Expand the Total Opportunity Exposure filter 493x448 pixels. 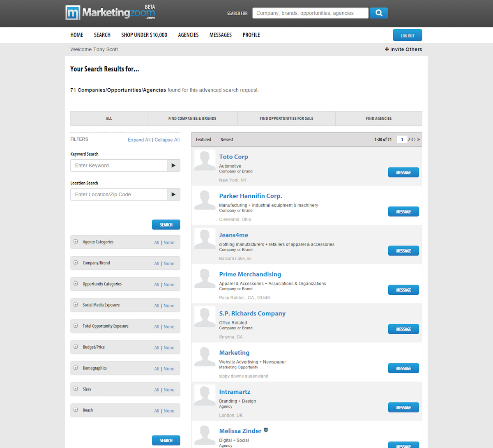pos(76,326)
